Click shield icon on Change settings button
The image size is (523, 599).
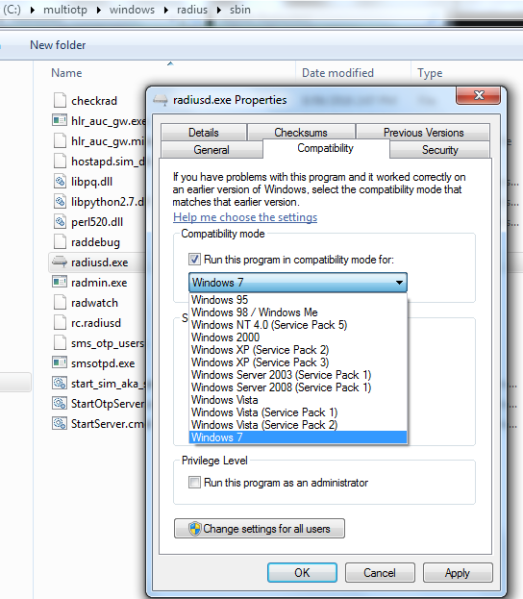coord(195,529)
